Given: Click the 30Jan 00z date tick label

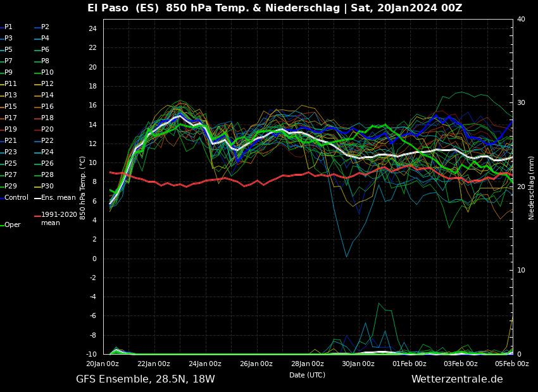Looking at the screenshot, I should (358, 364).
